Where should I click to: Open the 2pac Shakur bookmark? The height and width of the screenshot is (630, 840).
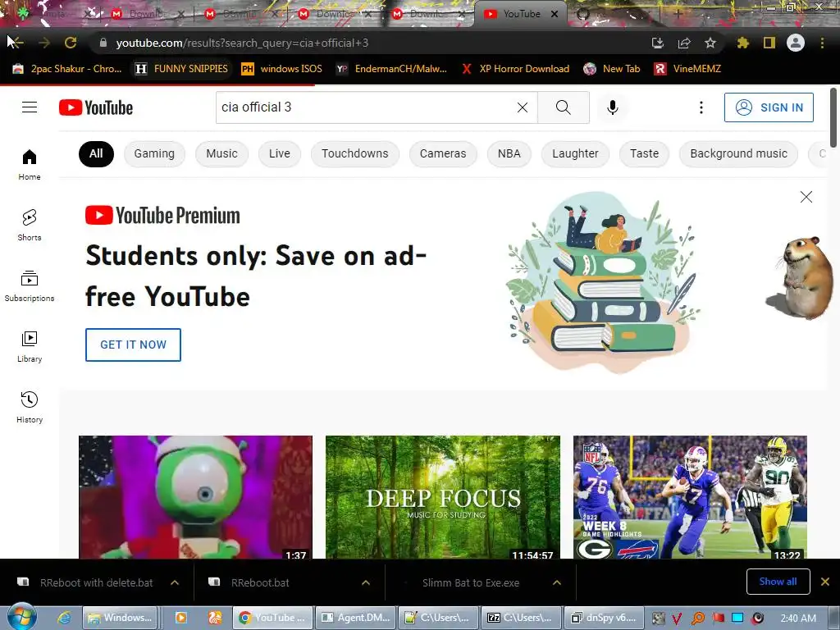pos(67,69)
